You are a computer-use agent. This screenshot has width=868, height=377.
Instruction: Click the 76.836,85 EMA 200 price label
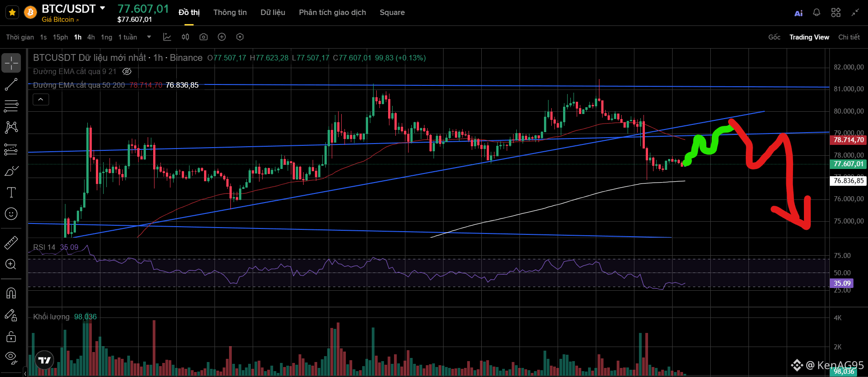point(848,181)
